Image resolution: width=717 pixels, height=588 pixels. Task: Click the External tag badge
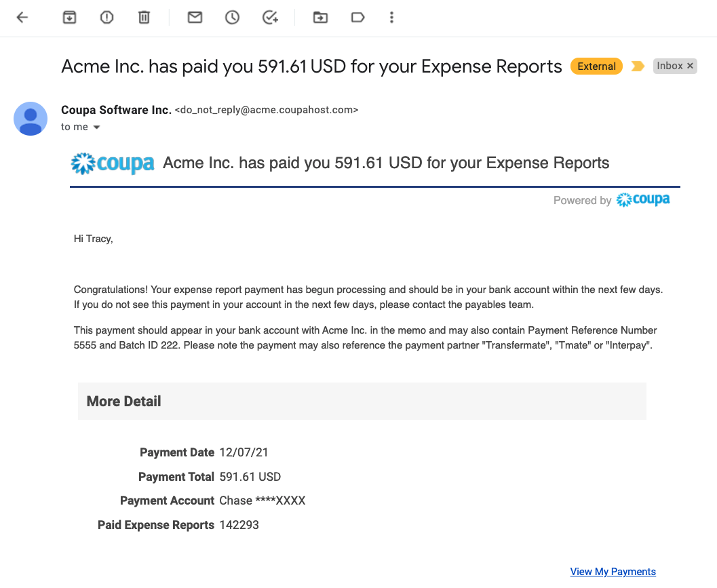pos(596,66)
